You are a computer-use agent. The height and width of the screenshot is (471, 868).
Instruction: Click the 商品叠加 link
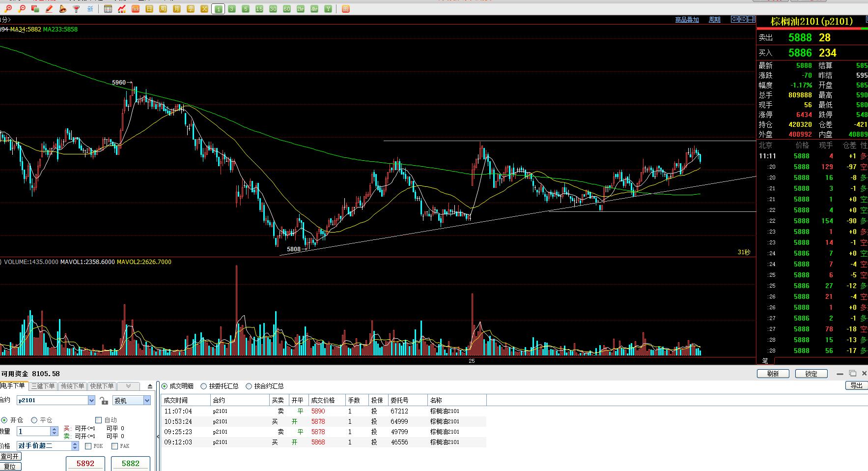pyautogui.click(x=687, y=20)
